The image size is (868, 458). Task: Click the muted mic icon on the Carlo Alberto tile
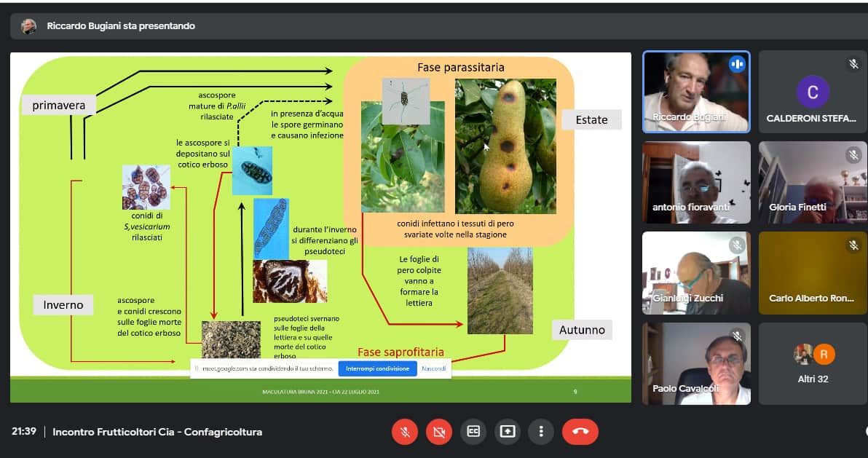[853, 245]
